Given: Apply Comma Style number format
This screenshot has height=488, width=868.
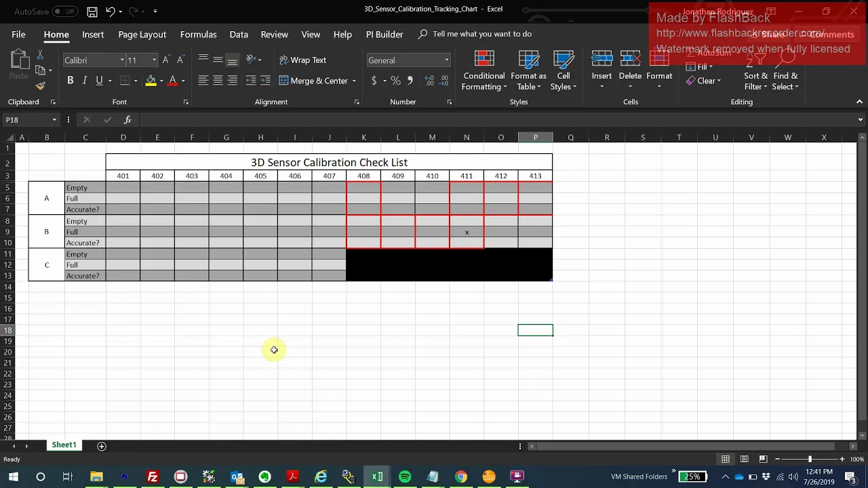Looking at the screenshot, I should tap(410, 81).
